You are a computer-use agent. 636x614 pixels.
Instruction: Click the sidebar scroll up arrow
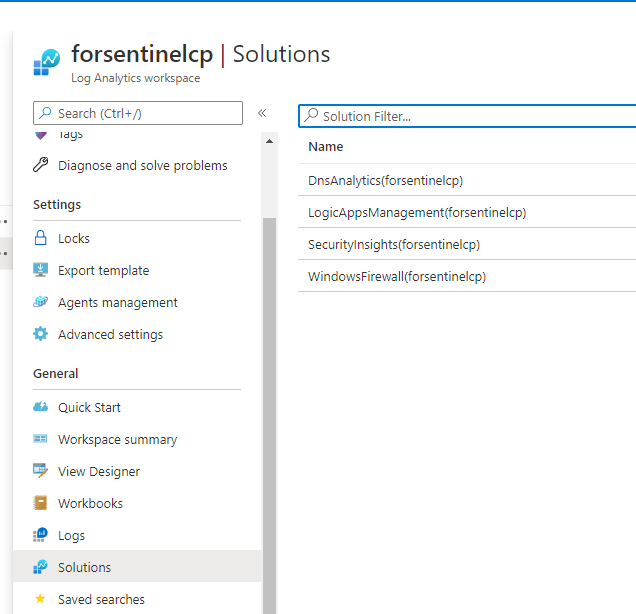point(269,142)
